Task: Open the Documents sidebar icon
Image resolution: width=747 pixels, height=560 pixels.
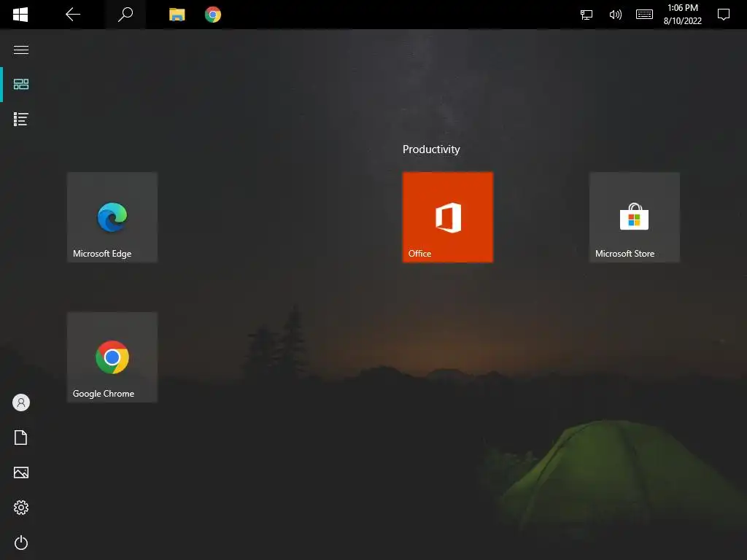Action: pyautogui.click(x=21, y=437)
